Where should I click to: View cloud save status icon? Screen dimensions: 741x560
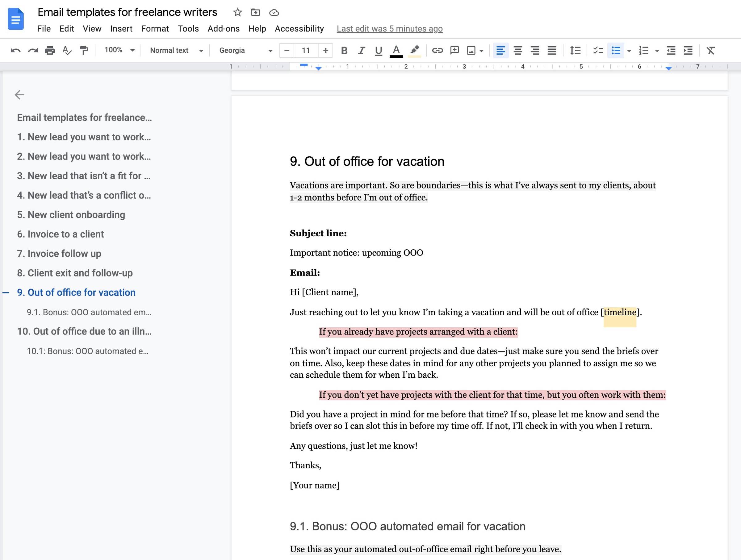[x=274, y=12]
